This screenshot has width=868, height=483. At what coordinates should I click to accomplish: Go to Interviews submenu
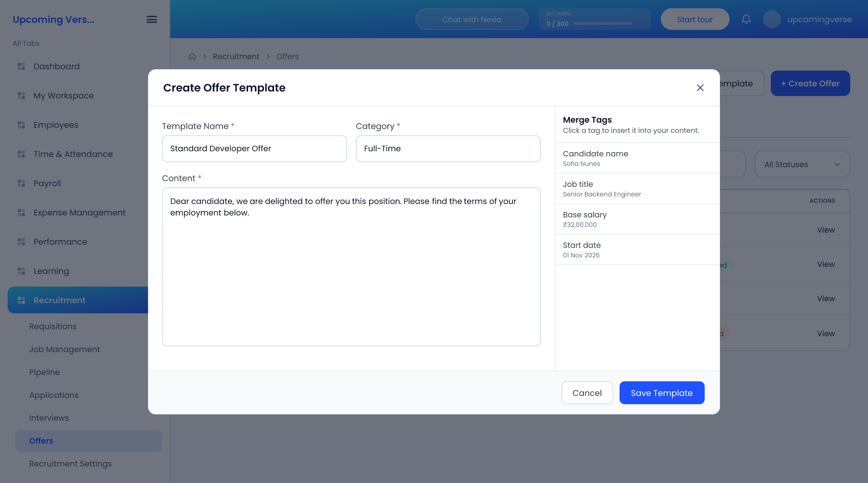(49, 418)
